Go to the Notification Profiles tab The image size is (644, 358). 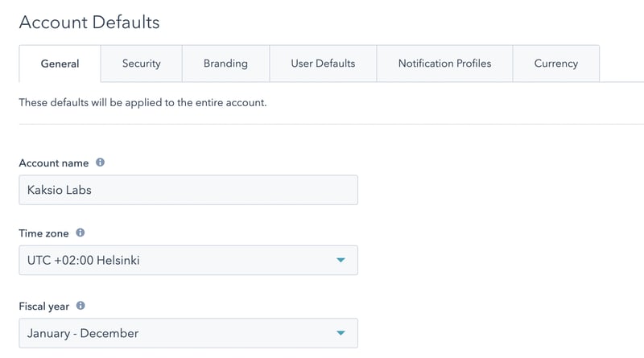tap(445, 64)
